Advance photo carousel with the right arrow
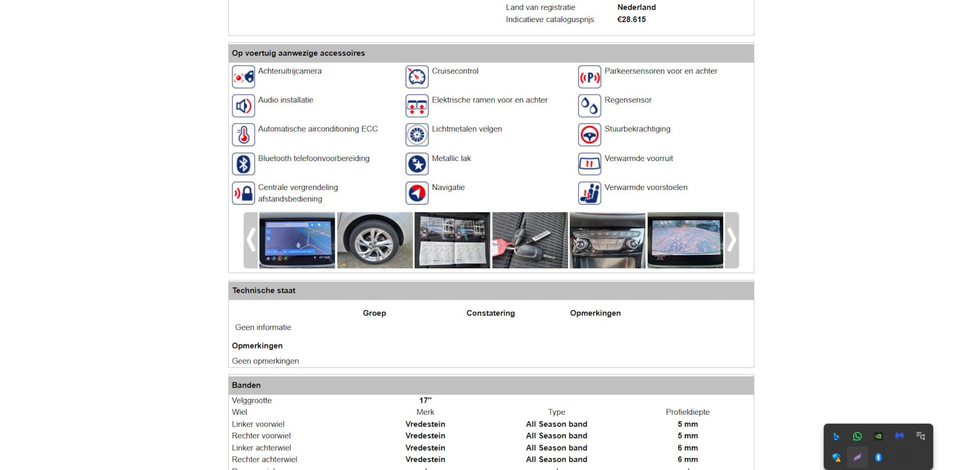Screen dimensions: 980x470 (x=731, y=240)
